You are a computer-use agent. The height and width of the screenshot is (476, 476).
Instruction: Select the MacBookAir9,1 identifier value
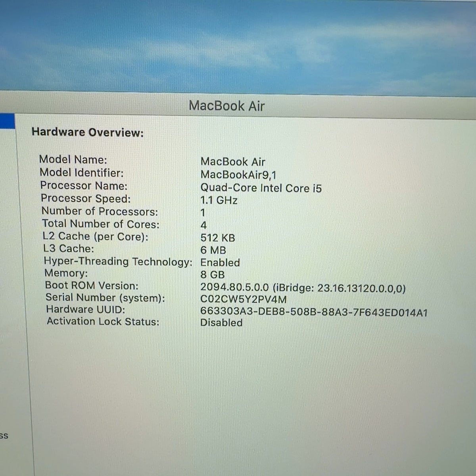(238, 175)
